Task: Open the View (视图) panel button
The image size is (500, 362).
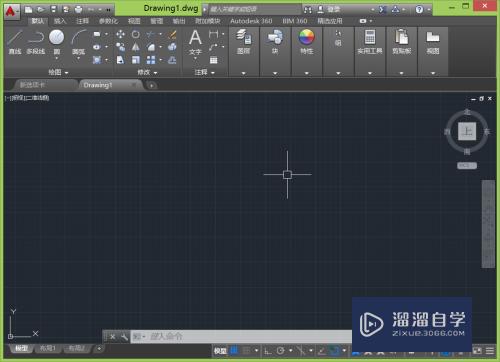Action: [x=433, y=41]
